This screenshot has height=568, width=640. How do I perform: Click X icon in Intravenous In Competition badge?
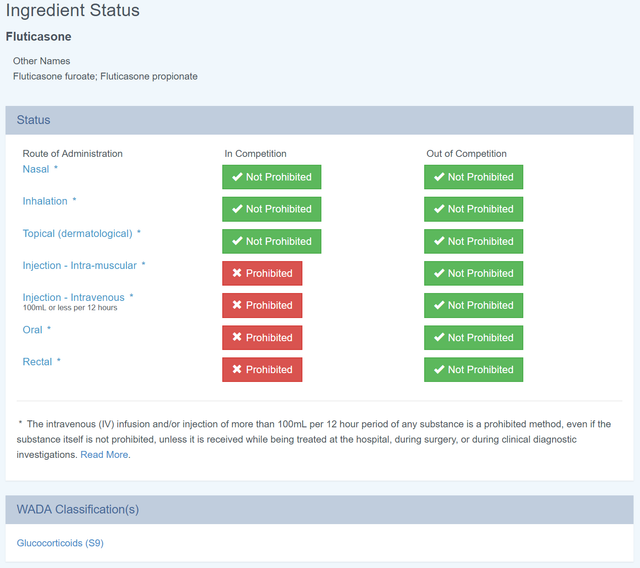237,305
